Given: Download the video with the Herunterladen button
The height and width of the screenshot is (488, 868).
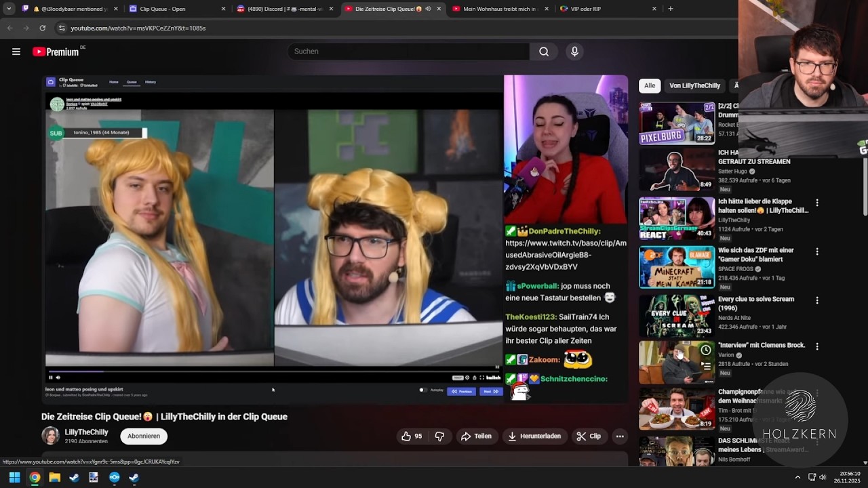Looking at the screenshot, I should click(x=534, y=436).
